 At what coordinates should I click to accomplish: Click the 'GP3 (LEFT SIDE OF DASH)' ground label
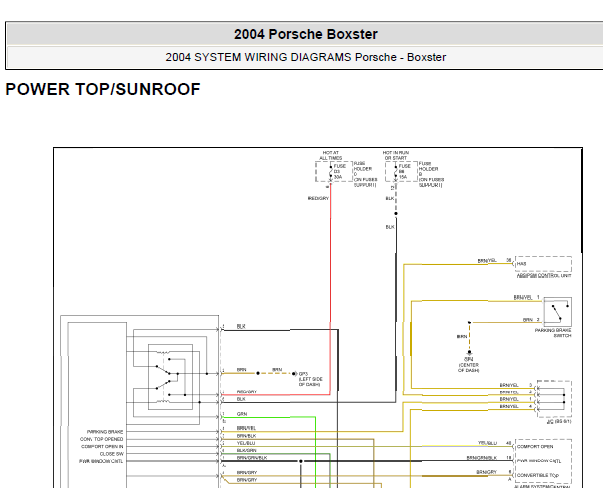[311, 379]
